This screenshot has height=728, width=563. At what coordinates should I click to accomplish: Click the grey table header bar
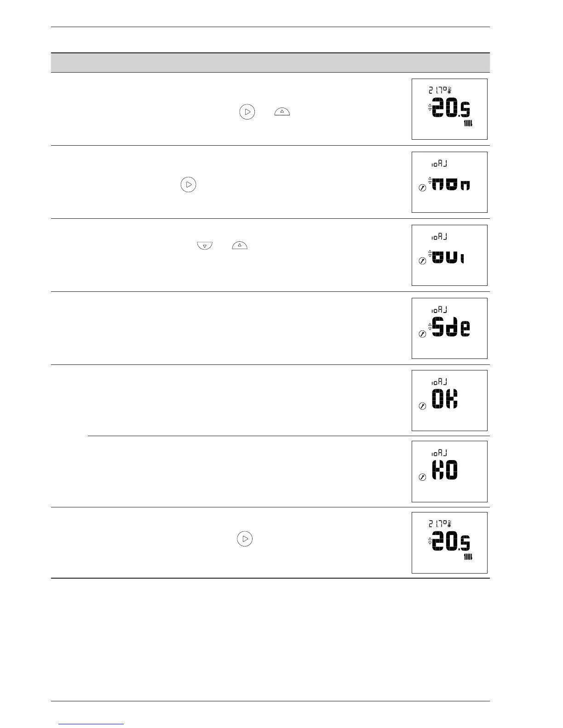pos(270,63)
